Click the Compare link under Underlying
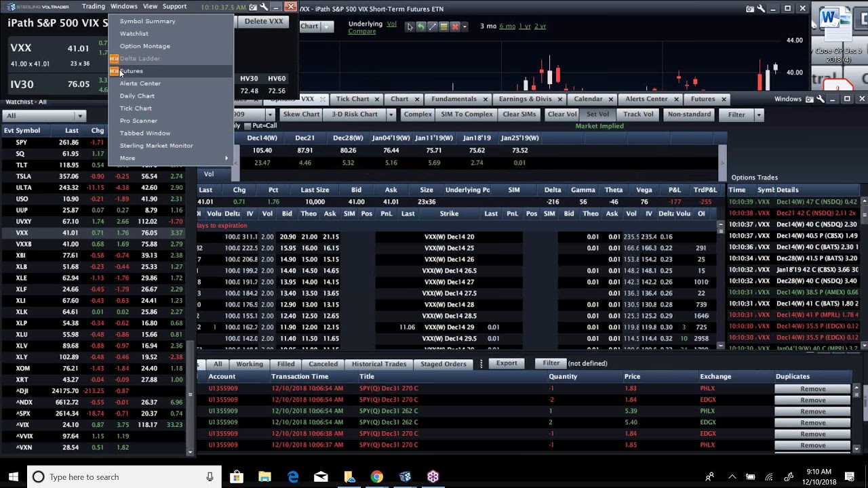The image size is (868, 488). tap(362, 31)
